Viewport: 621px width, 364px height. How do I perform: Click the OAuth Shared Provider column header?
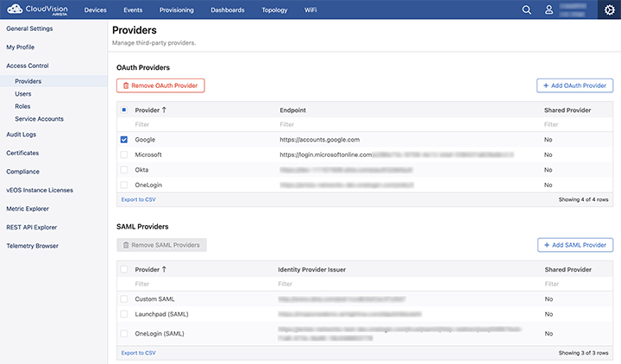[x=568, y=110]
